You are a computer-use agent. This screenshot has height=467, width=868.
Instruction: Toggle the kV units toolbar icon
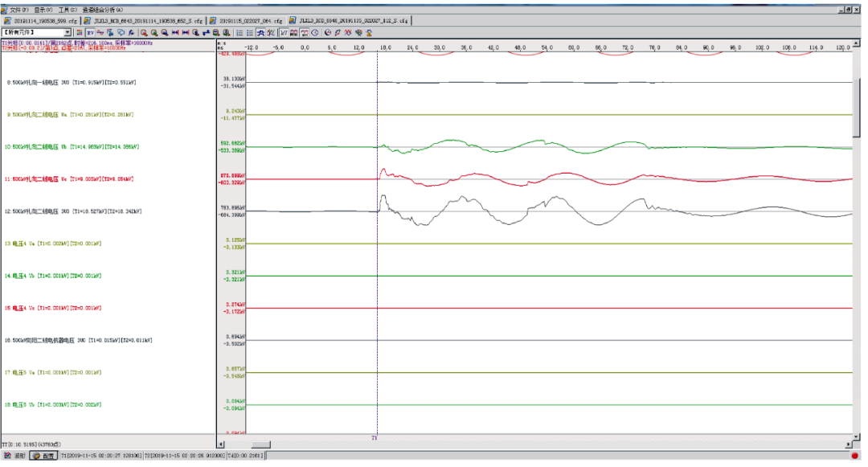click(284, 33)
